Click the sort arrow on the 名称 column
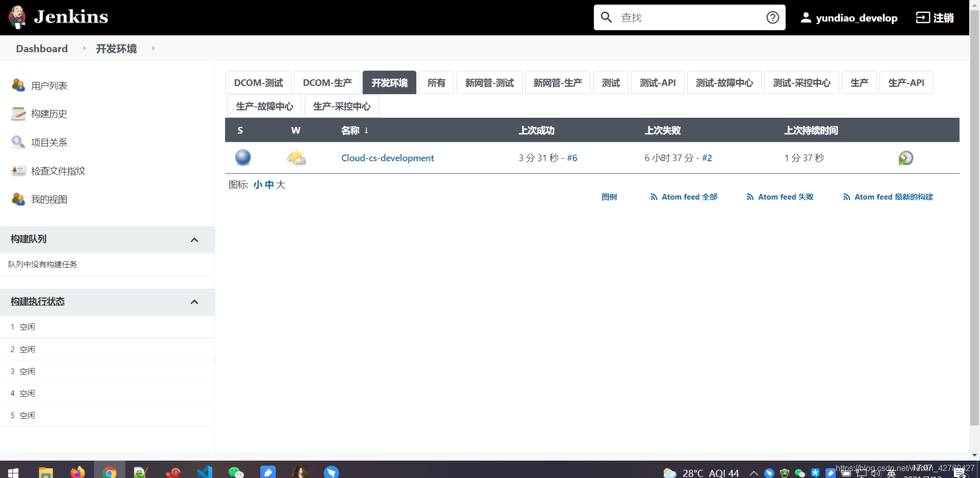This screenshot has height=478, width=980. pos(367,131)
